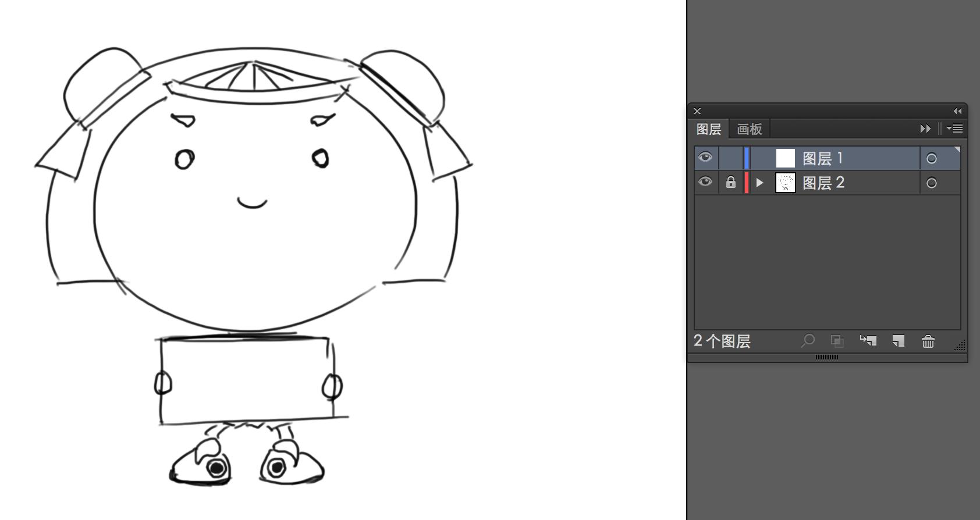Click the 图层 1 thumbnail

(x=786, y=158)
